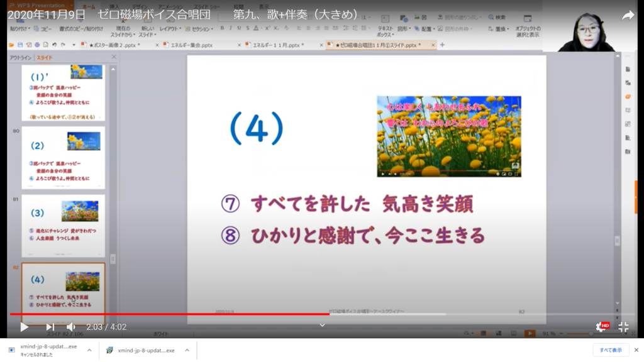Toggle italic formatting (I)
This screenshot has height=362, width=644.
click(230, 28)
